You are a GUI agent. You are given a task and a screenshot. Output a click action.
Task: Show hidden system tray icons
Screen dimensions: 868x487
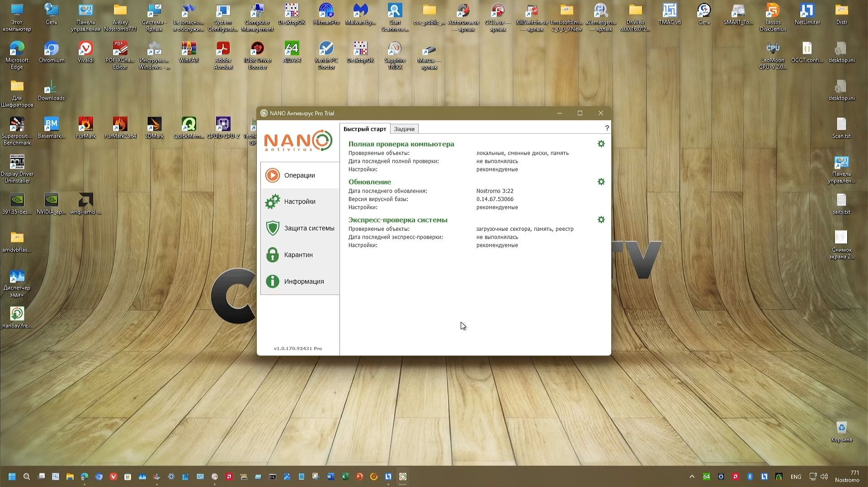coord(692,477)
